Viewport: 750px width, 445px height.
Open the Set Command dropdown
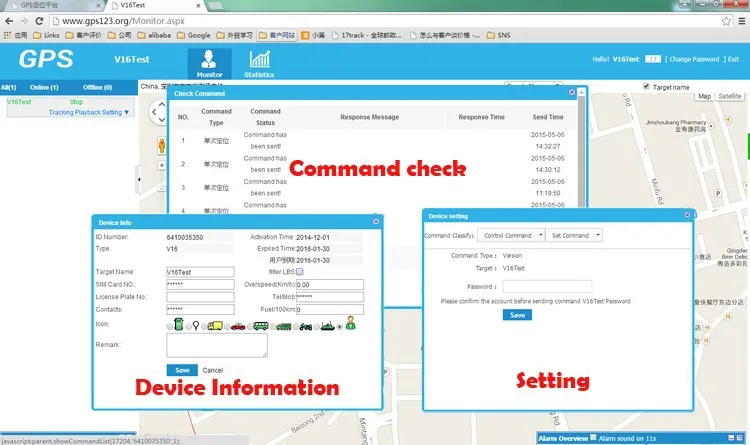pos(574,235)
